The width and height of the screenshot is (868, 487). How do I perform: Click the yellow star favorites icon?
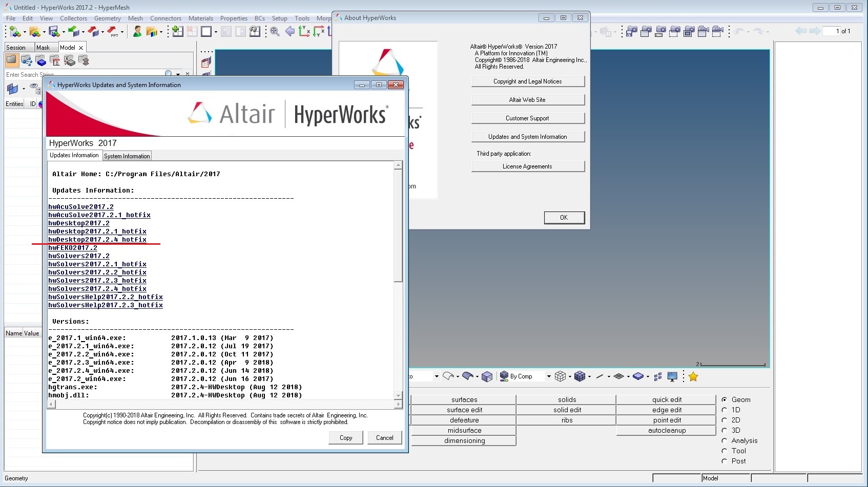(693, 376)
